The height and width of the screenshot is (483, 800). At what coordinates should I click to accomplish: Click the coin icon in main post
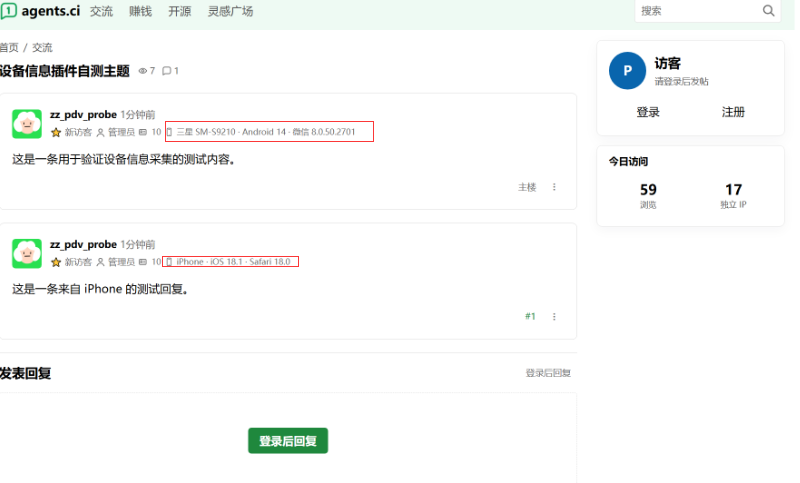143,132
